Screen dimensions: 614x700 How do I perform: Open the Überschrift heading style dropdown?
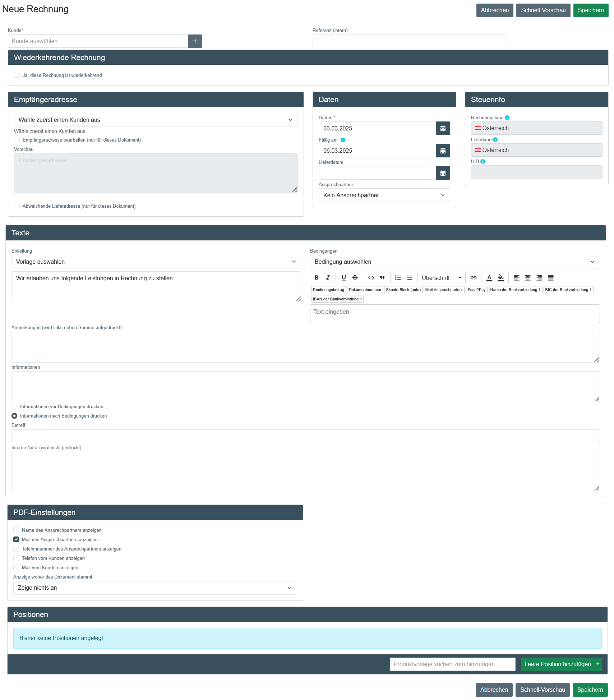coord(441,278)
